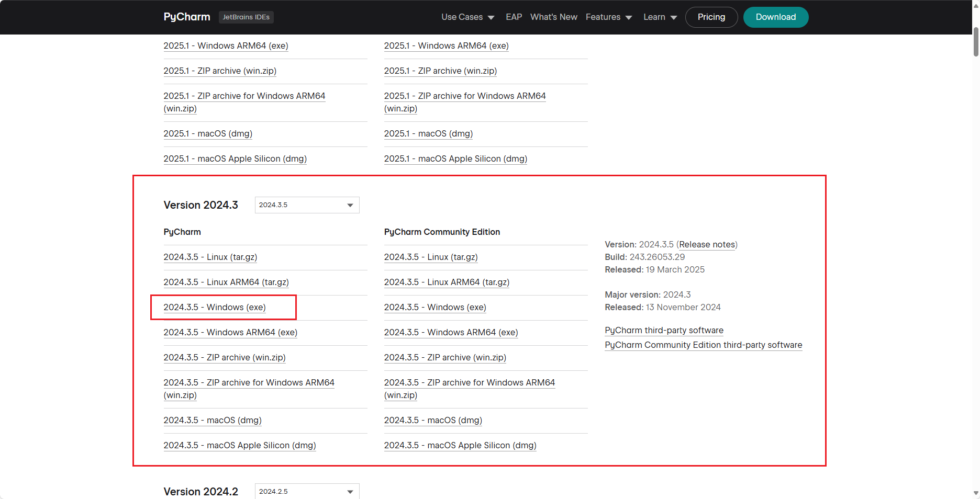The height and width of the screenshot is (499, 980).
Task: Open PyCharm Community Edition third-party software link
Action: [704, 345]
